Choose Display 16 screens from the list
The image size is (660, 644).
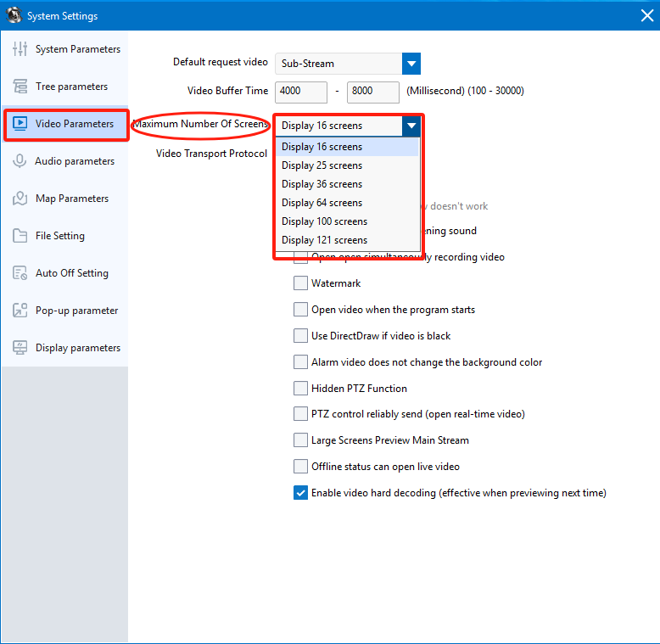pyautogui.click(x=348, y=147)
